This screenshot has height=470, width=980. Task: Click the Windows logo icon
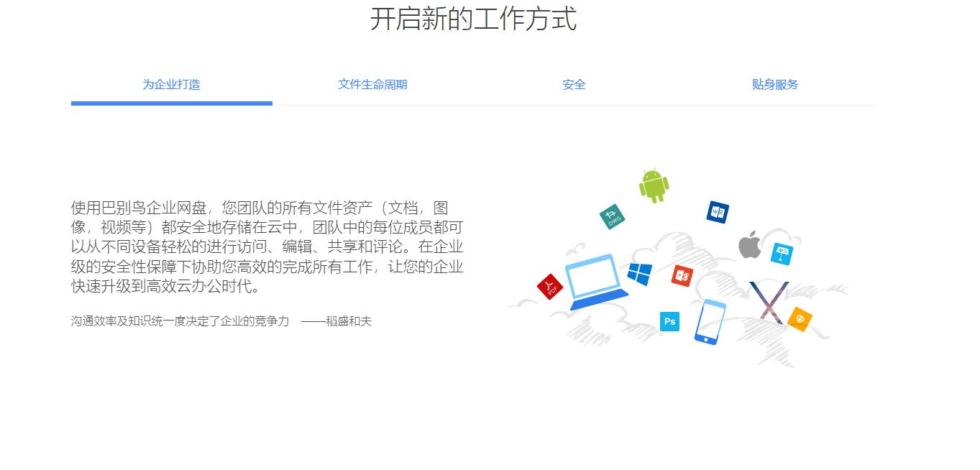639,274
